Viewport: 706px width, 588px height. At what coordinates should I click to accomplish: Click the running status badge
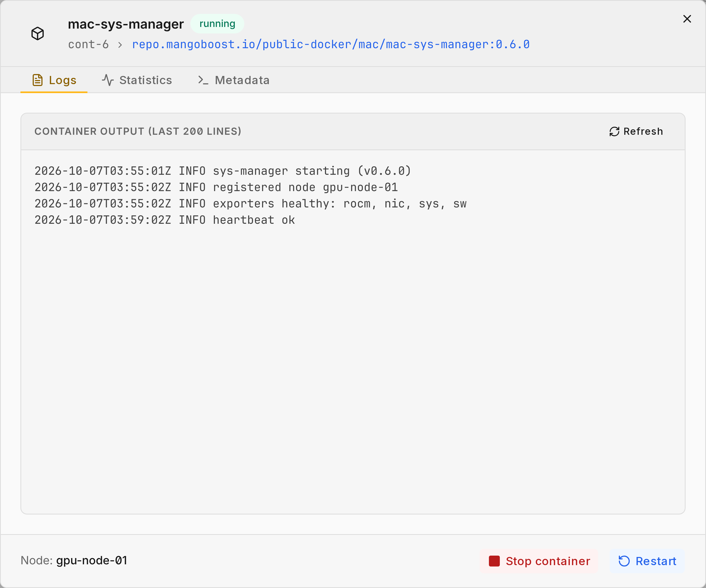click(217, 23)
